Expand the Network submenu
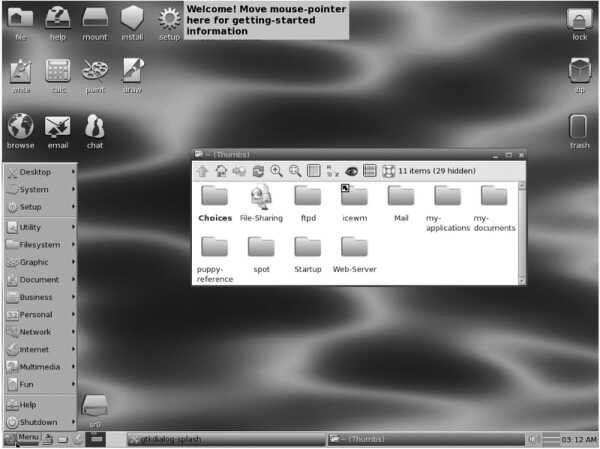The image size is (600, 449). 41,332
